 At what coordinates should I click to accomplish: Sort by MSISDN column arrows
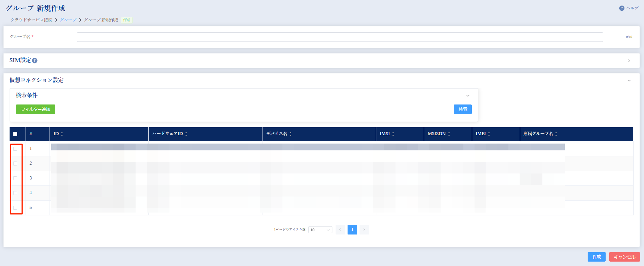point(449,134)
